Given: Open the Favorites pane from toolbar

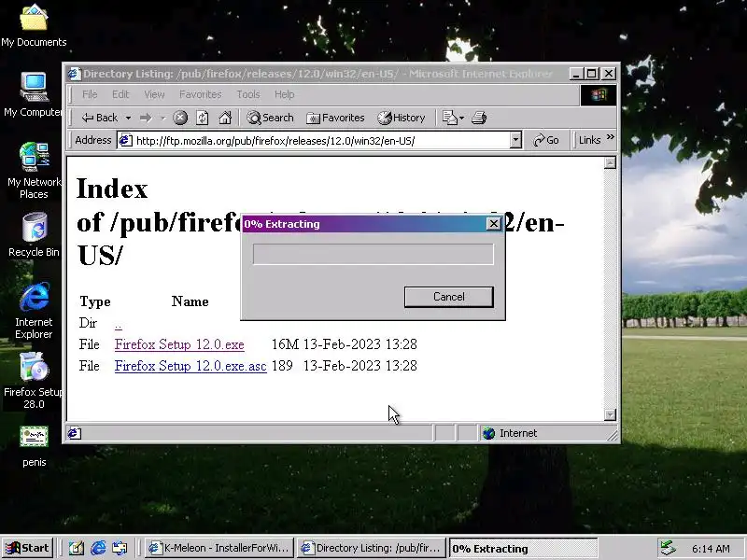Looking at the screenshot, I should tap(335, 118).
